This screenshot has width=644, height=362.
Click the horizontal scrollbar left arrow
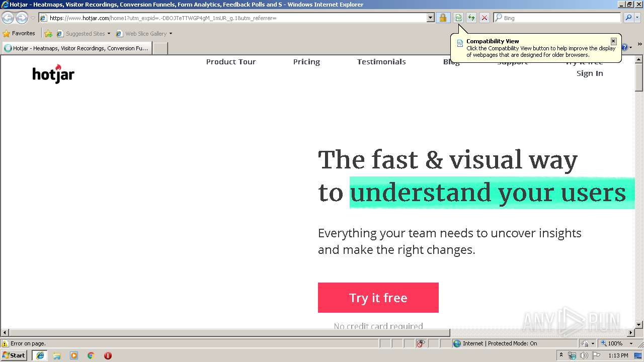tap(5, 333)
